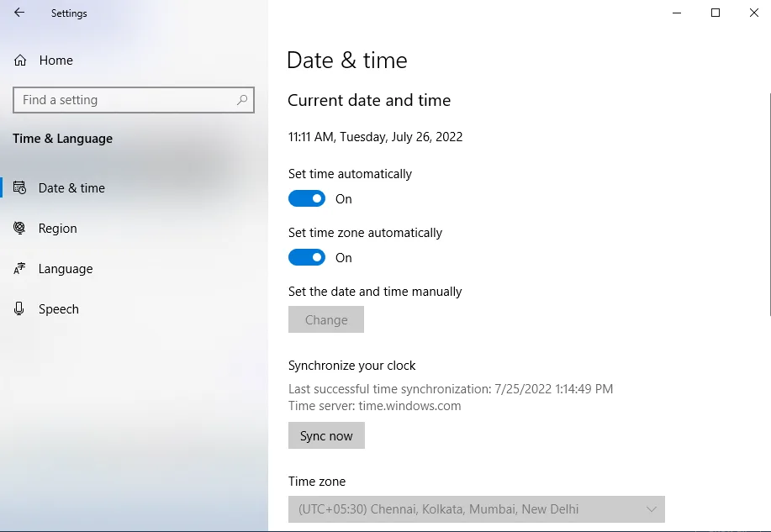Open the Region settings page
The height and width of the screenshot is (532, 771).
[x=58, y=229]
